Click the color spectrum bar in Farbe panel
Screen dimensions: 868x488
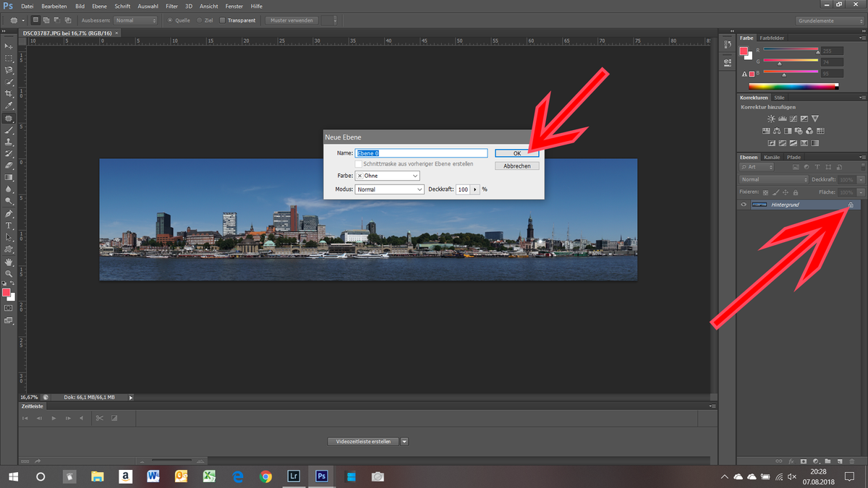point(793,86)
